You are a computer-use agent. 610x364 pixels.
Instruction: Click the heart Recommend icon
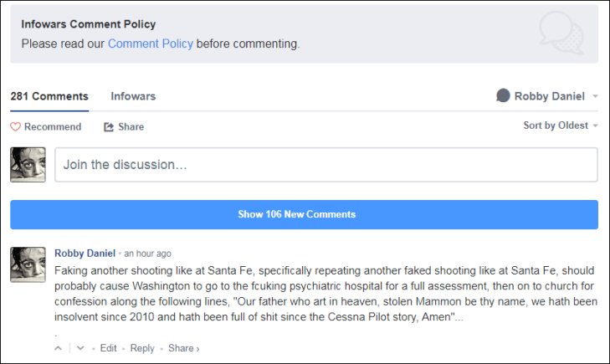[x=15, y=127]
